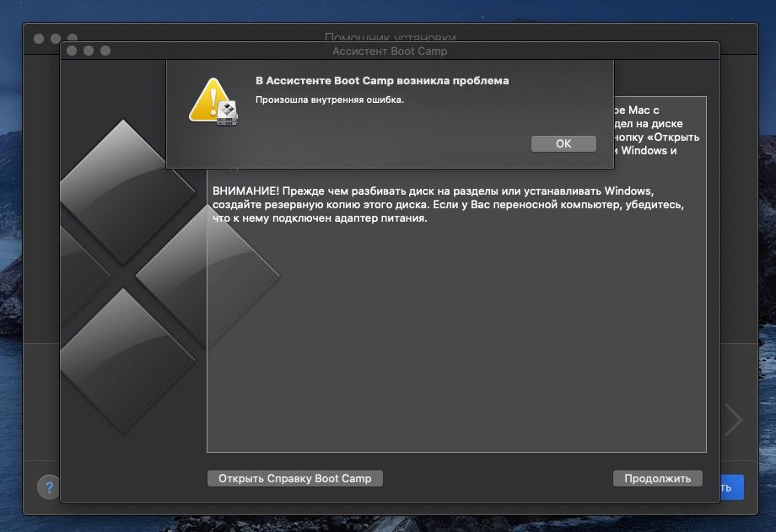Minimize the Ассистент Boot Camp window
The width and height of the screenshot is (776, 532).
click(x=89, y=51)
